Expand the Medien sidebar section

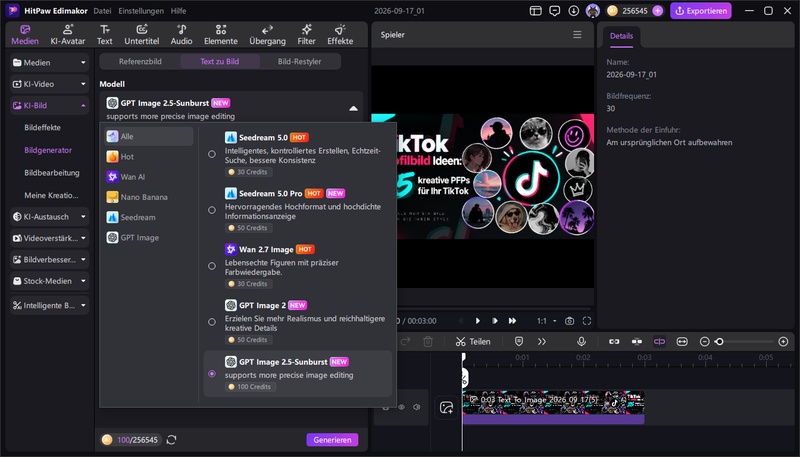click(x=49, y=62)
